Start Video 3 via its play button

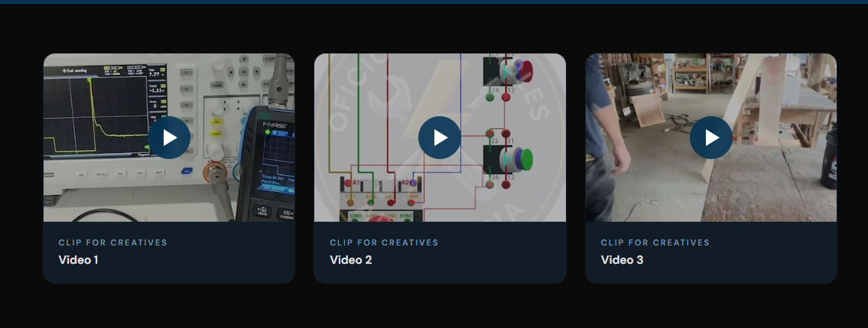click(710, 138)
